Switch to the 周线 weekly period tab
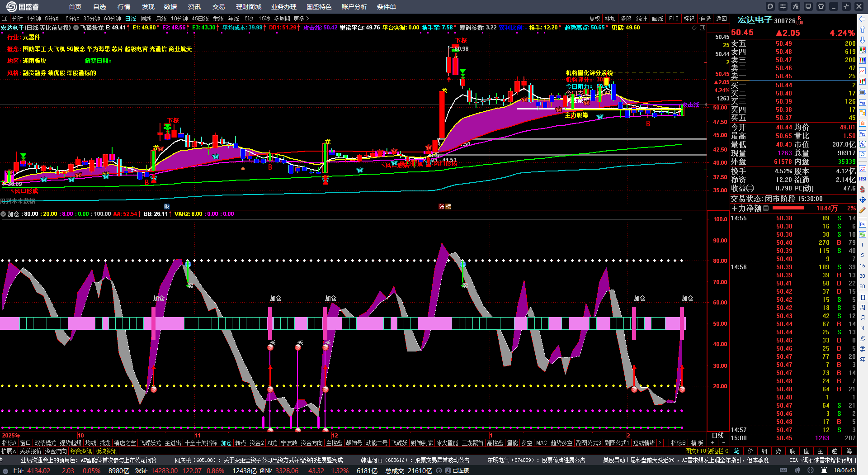Image resolution: width=868 pixels, height=475 pixels. pyautogui.click(x=146, y=19)
